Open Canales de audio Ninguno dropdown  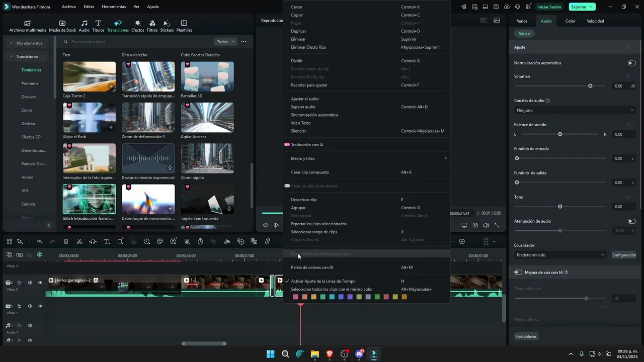(575, 110)
